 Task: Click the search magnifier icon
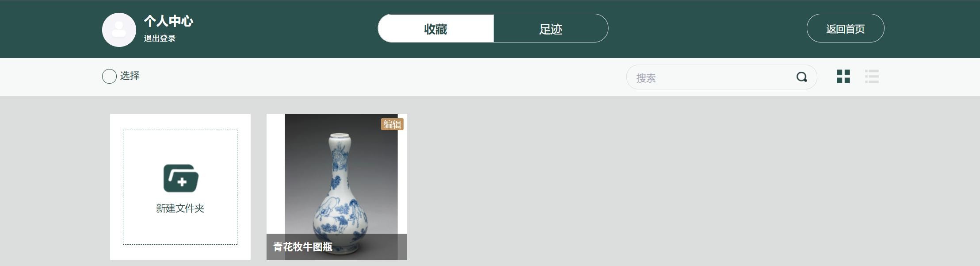click(x=802, y=77)
